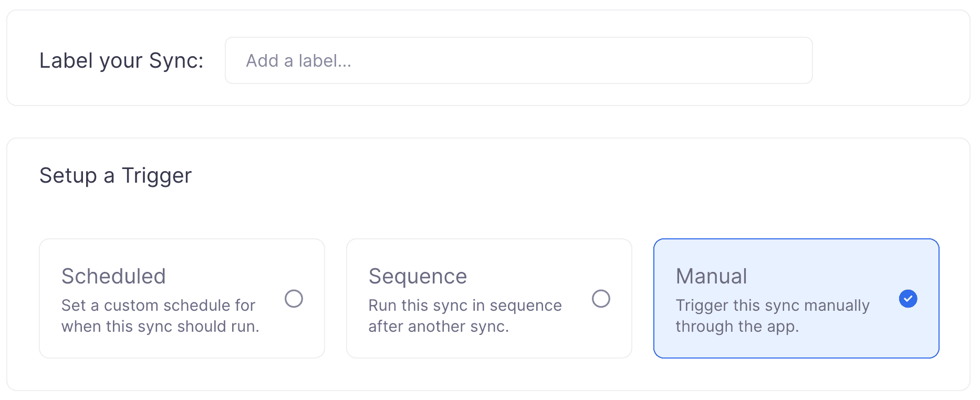Click the Sequence card description text
Viewport: 980px width, 400px height.
point(465,315)
